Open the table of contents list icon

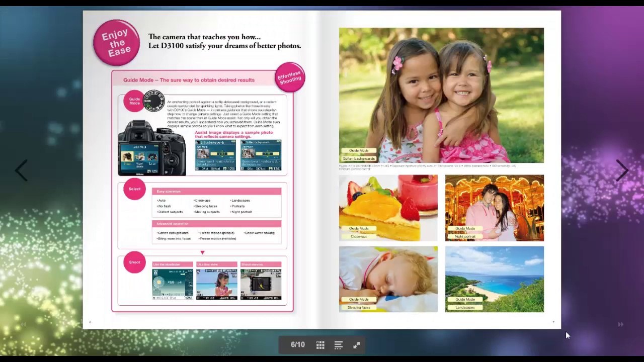(339, 345)
